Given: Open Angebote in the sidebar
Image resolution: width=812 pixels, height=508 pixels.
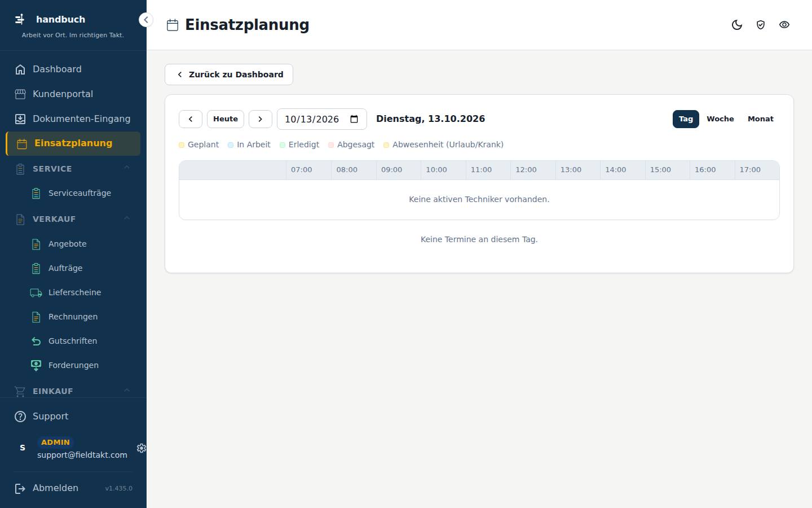Looking at the screenshot, I should pos(81,244).
